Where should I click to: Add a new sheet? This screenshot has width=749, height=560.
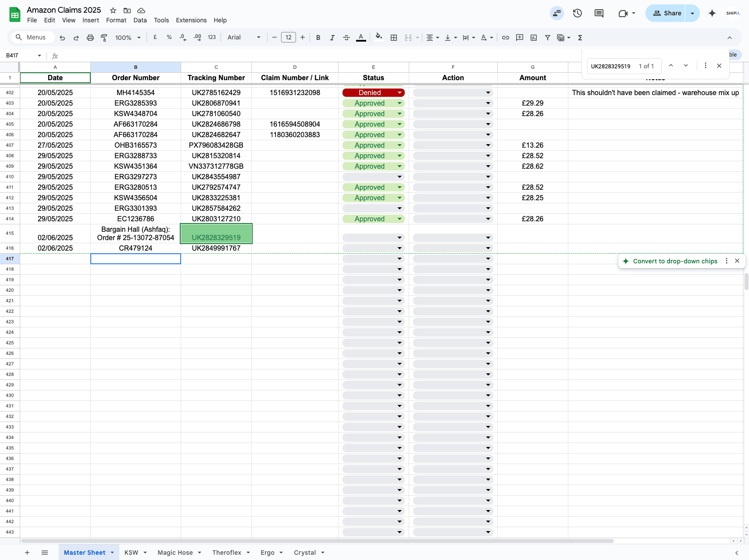[x=27, y=553]
